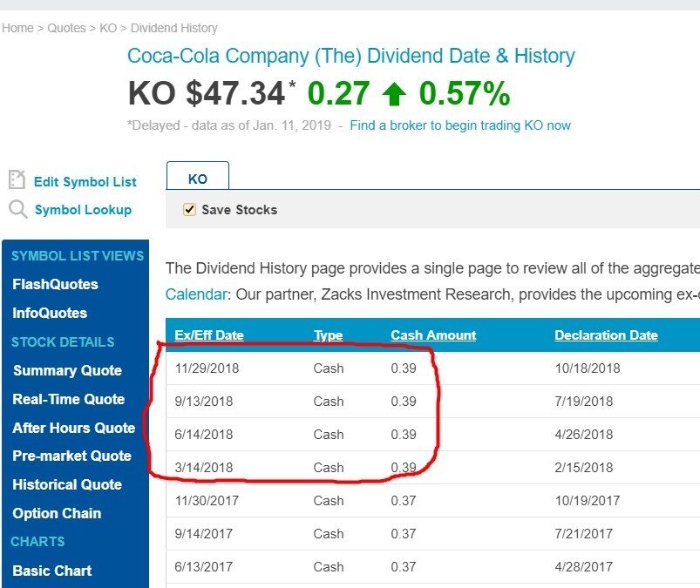700x588 pixels.
Task: Select the 9/13/2018 ex-date cell
Action: point(204,401)
